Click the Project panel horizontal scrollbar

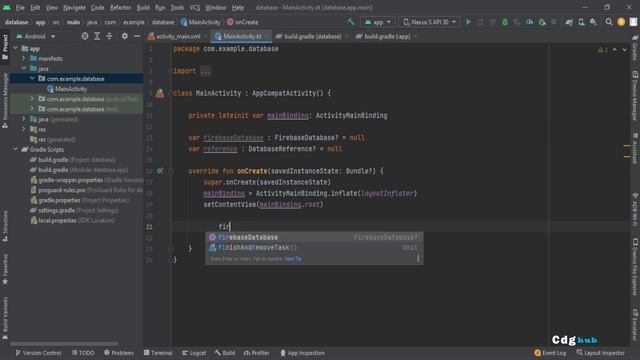pyautogui.click(x=64, y=344)
